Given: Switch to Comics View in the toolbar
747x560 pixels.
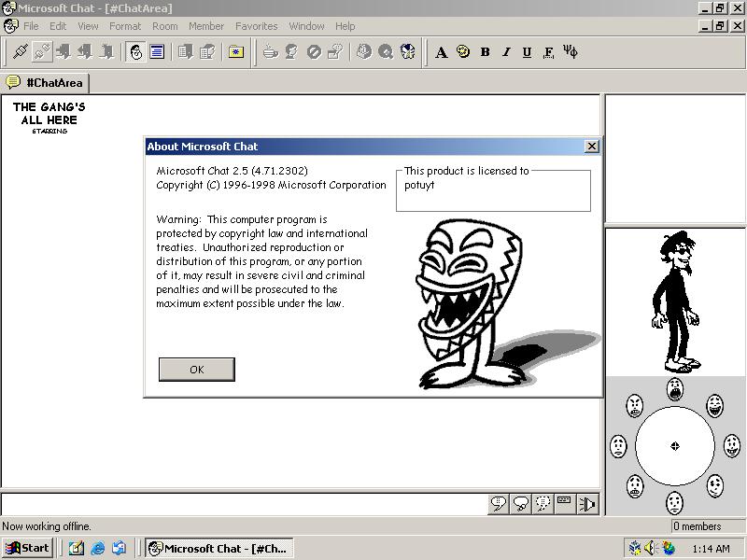Looking at the screenshot, I should (136, 52).
